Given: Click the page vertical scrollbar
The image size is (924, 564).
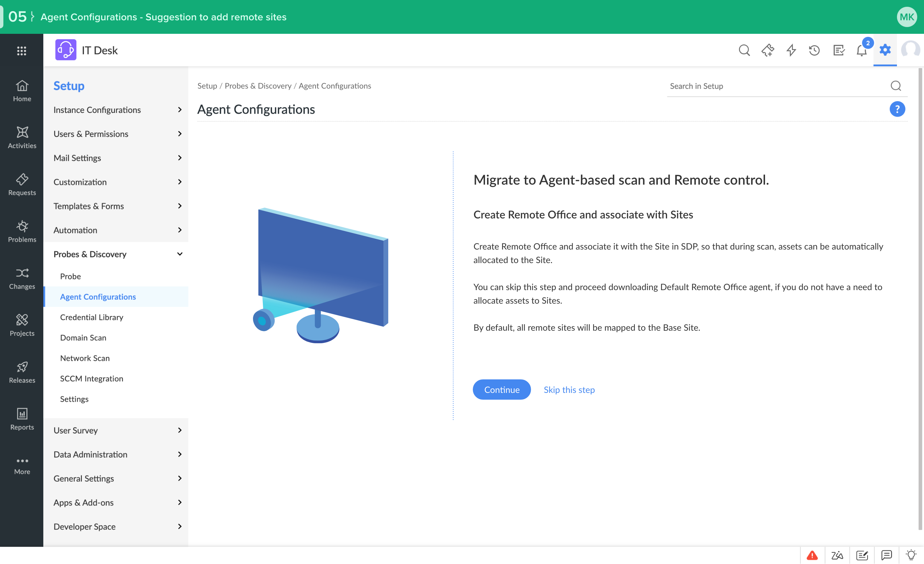Looking at the screenshot, I should (x=920, y=299).
